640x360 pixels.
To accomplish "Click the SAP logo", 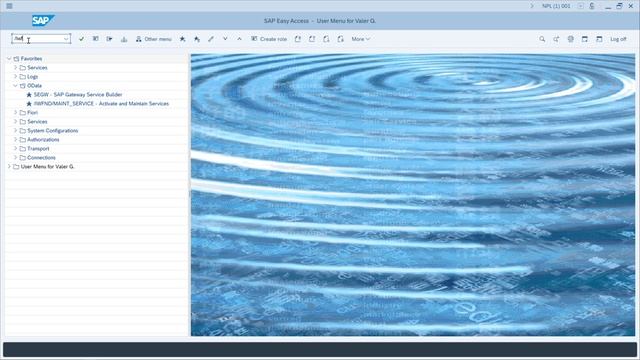I will click(x=43, y=20).
